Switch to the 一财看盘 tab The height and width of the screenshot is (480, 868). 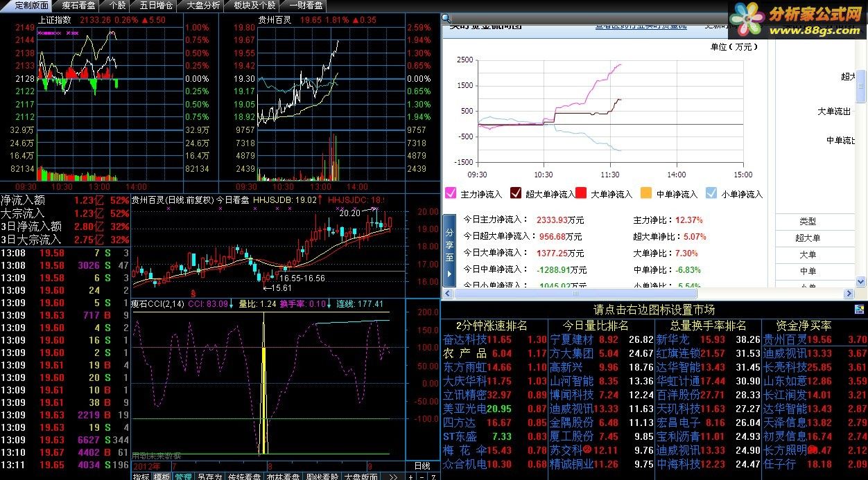pyautogui.click(x=306, y=5)
